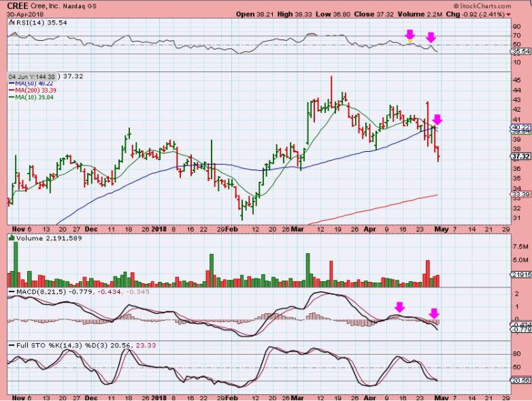Click the StockCharts.com copyright link
532x401 pixels.
click(498, 4)
